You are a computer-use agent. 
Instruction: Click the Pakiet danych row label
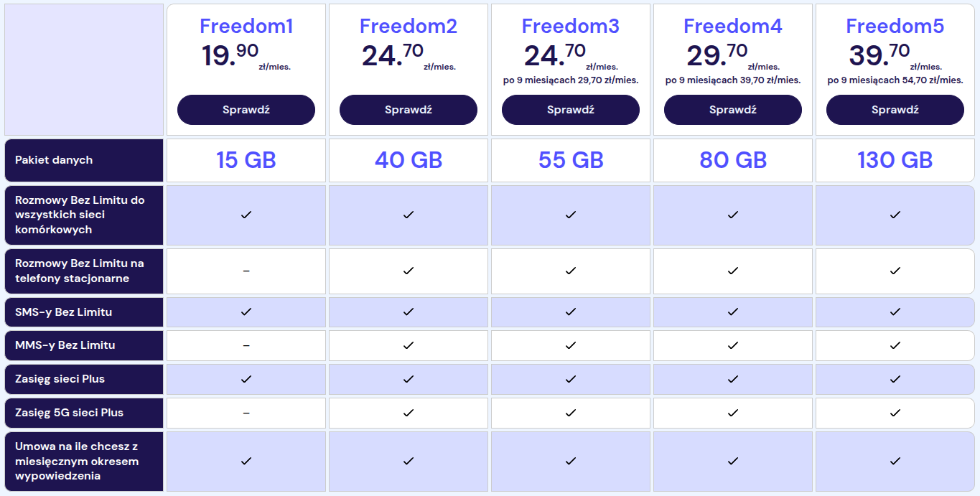(54, 160)
